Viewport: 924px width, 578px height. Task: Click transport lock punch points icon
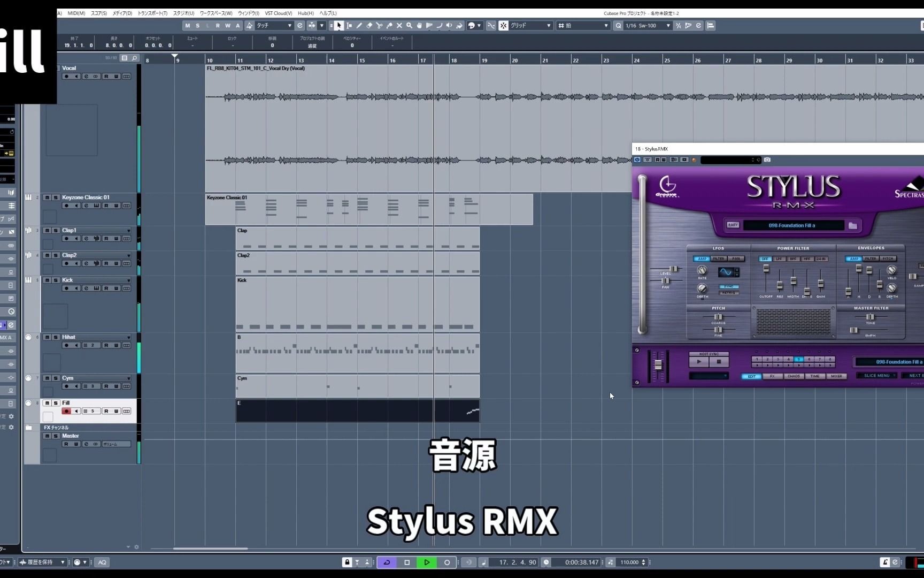click(347, 562)
